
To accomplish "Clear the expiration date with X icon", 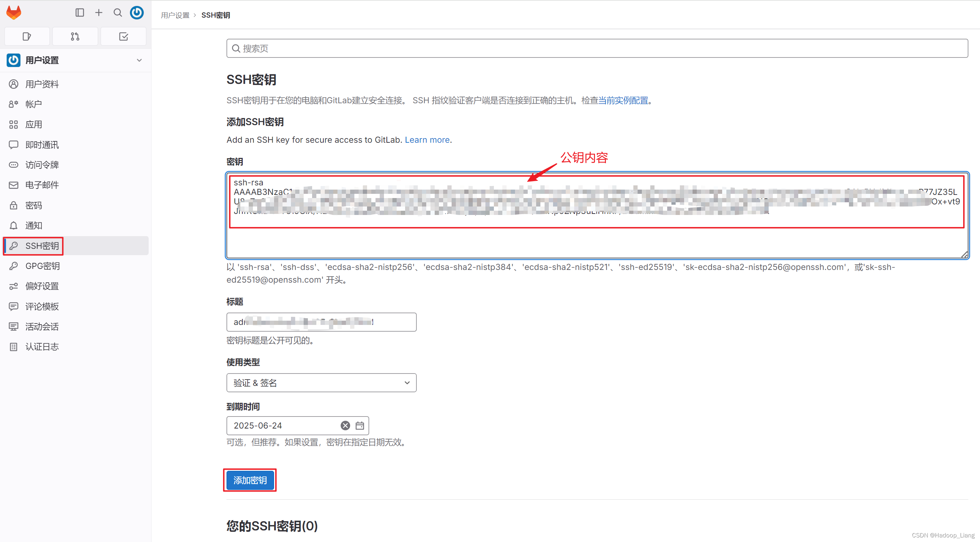I will [345, 426].
